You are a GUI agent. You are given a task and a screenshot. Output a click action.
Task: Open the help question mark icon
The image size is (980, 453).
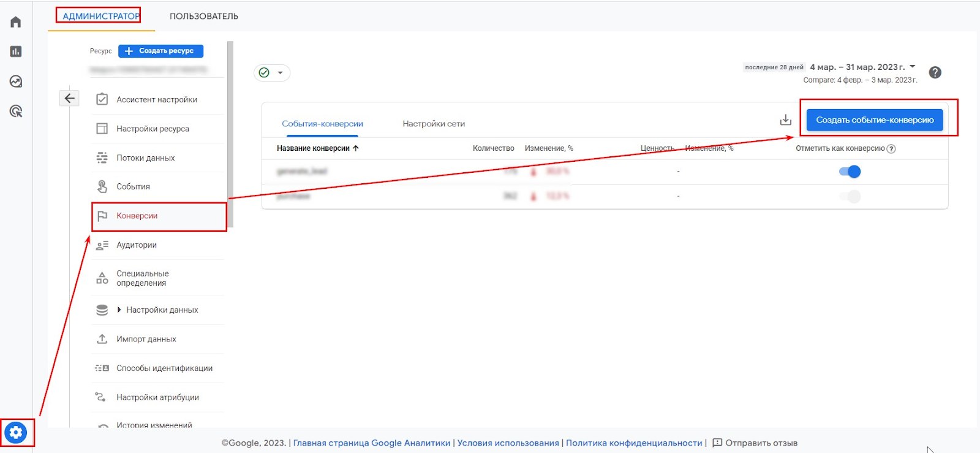[935, 72]
